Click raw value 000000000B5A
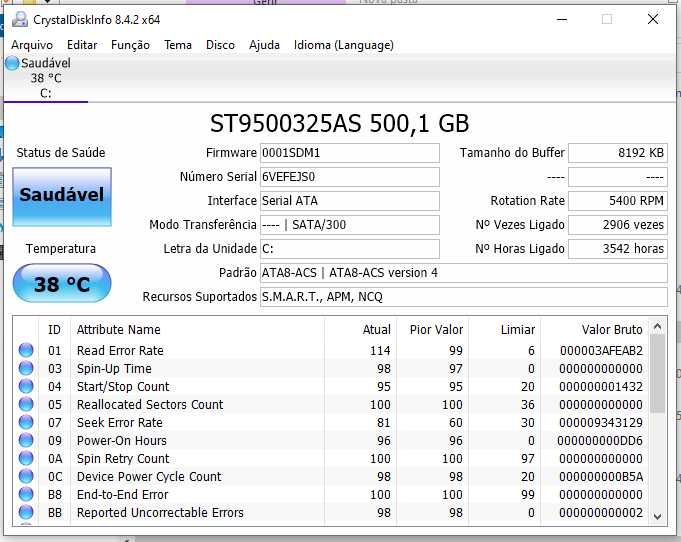This screenshot has width=681, height=542. (601, 477)
